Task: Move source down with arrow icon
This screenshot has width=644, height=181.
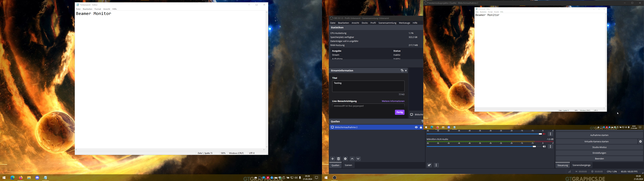Action: [358, 159]
